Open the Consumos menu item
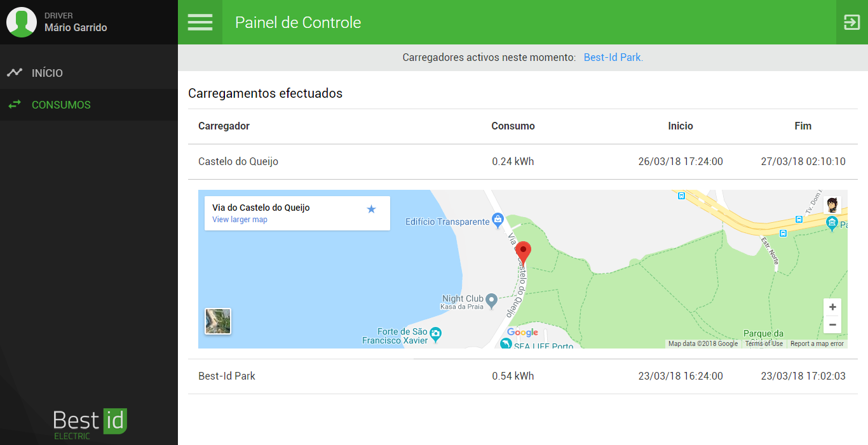 (x=89, y=105)
